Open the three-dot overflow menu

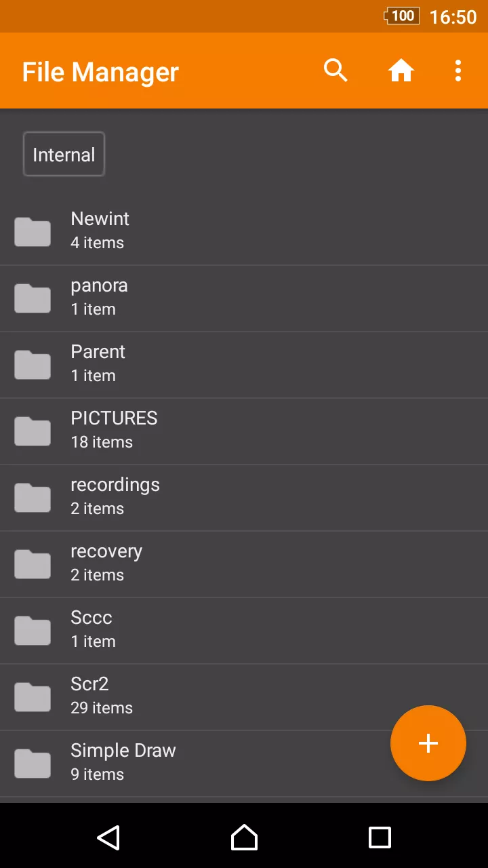(x=458, y=71)
